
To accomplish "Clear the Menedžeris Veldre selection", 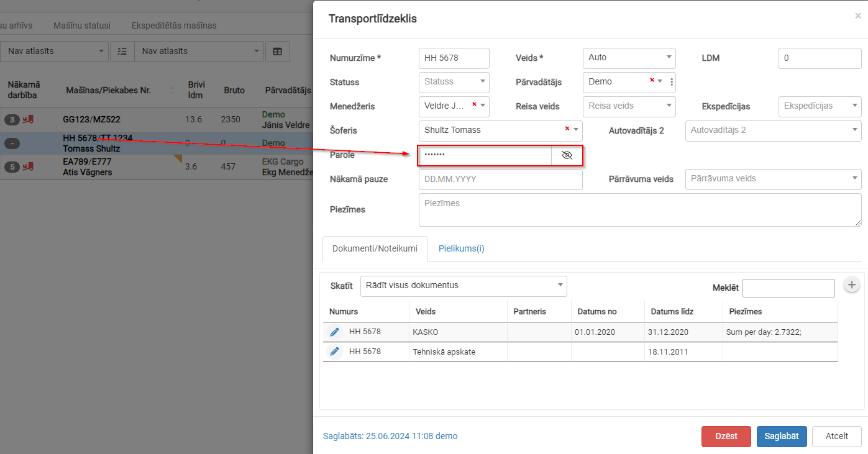I will click(474, 104).
